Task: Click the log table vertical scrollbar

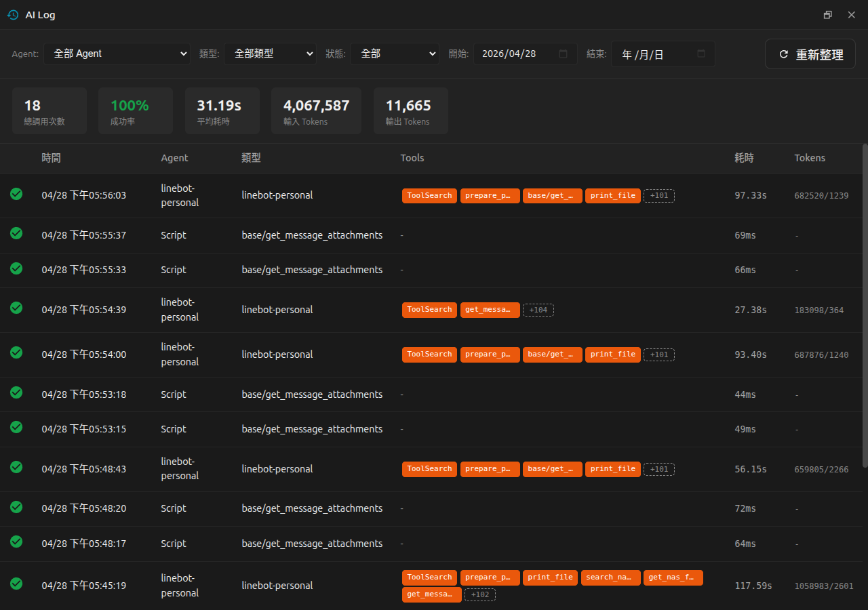Action: coord(865,305)
